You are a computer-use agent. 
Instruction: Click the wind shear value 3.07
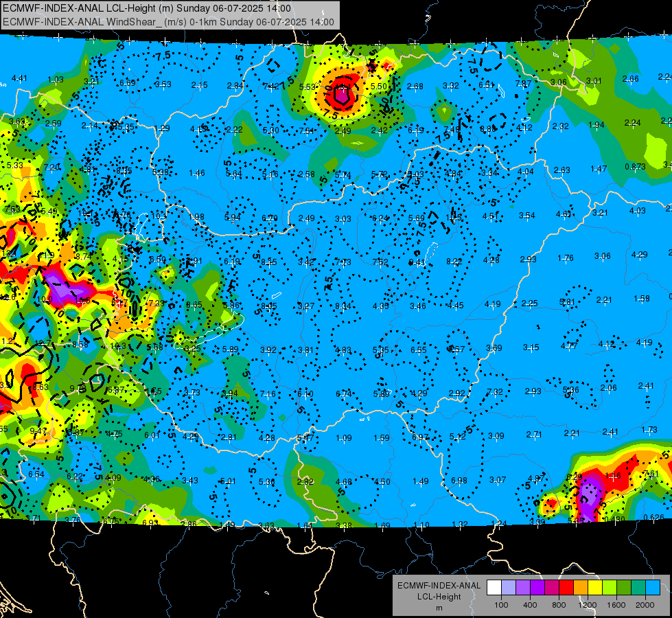click(498, 479)
